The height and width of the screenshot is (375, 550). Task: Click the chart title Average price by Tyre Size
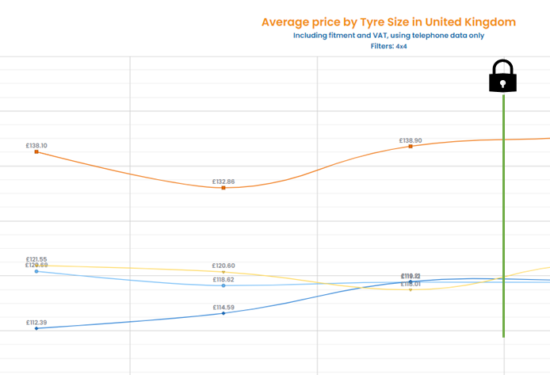point(389,22)
